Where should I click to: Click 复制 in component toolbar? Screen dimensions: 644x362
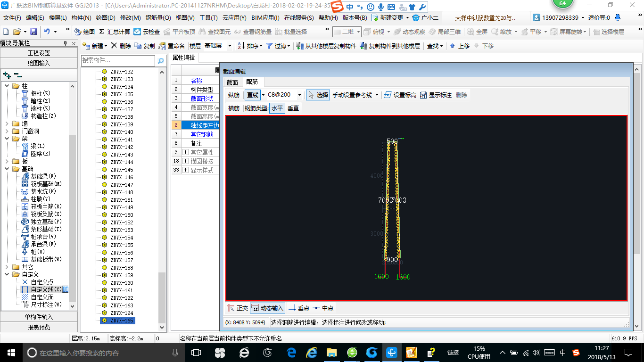pos(145,46)
